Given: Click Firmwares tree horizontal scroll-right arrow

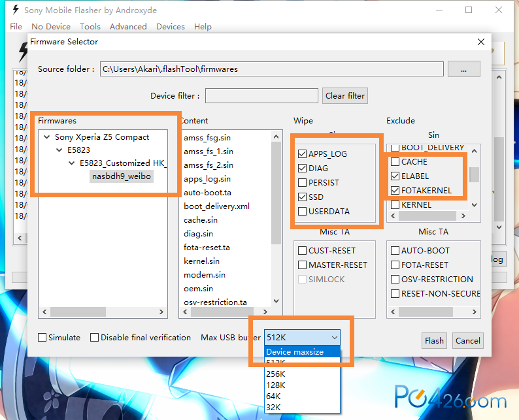Looking at the screenshot, I should tap(161, 312).
